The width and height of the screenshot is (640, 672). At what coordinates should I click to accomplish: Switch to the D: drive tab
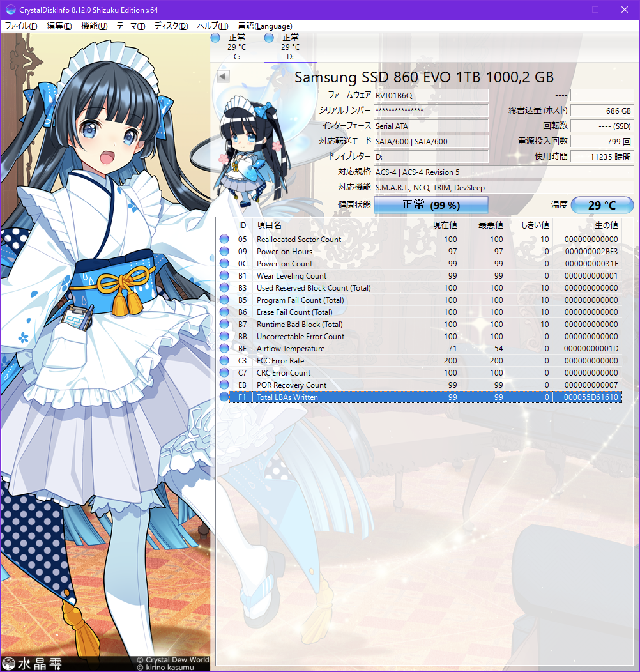290,47
